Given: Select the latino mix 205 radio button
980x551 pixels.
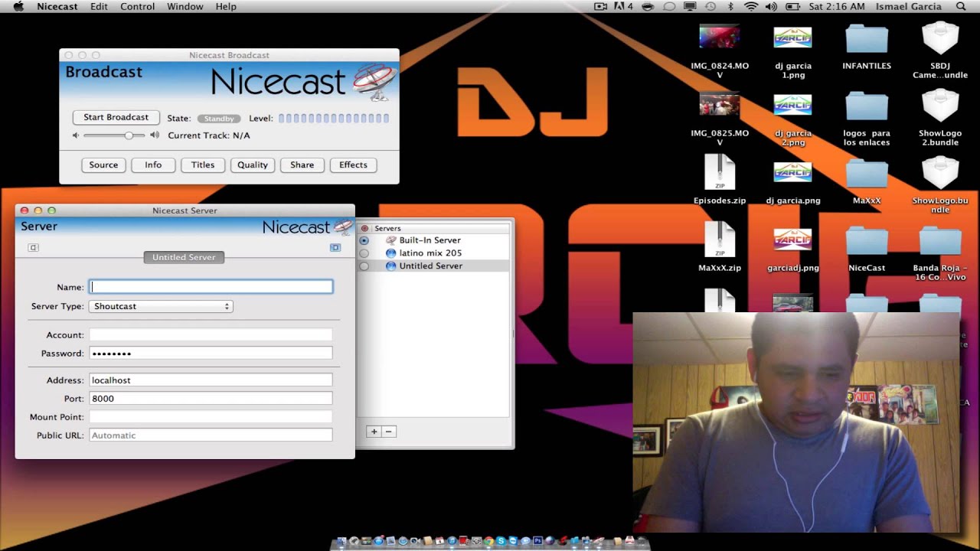Looking at the screenshot, I should 364,253.
